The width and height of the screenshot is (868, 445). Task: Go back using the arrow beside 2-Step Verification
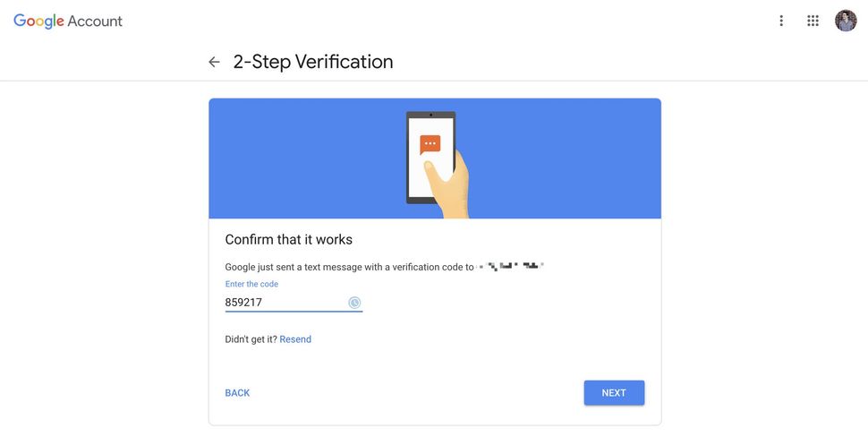(x=214, y=62)
